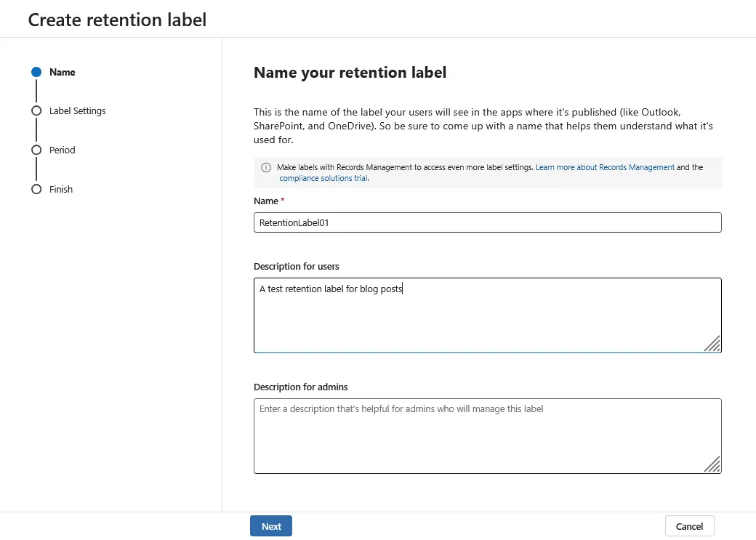The height and width of the screenshot is (540, 756).
Task: Click the Label Settings step circle
Action: pyautogui.click(x=36, y=110)
